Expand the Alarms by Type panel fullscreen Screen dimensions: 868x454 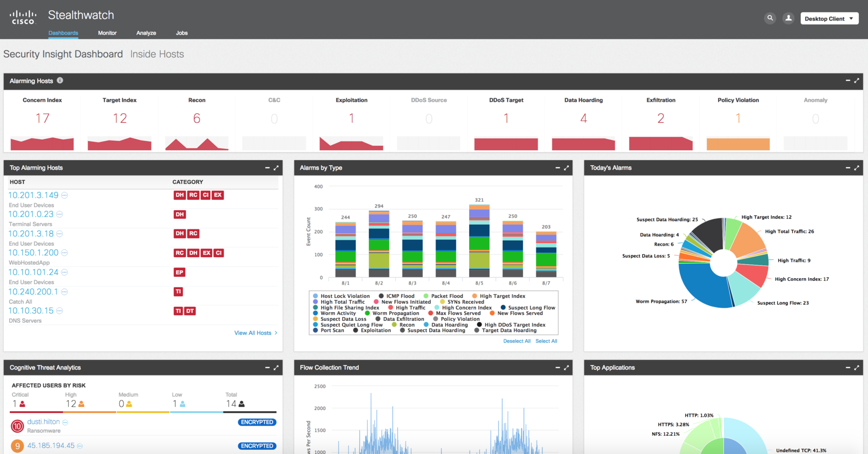click(x=566, y=168)
